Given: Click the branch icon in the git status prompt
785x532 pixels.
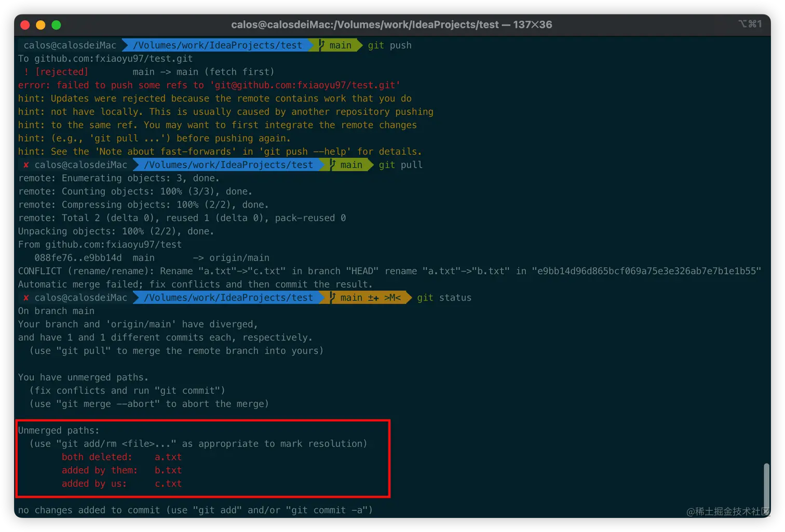Looking at the screenshot, I should click(333, 297).
